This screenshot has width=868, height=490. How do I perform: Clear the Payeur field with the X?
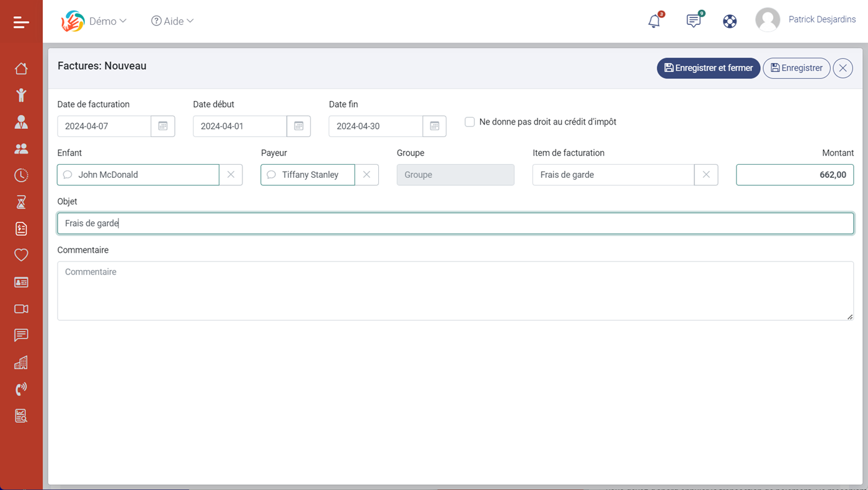[x=366, y=175]
